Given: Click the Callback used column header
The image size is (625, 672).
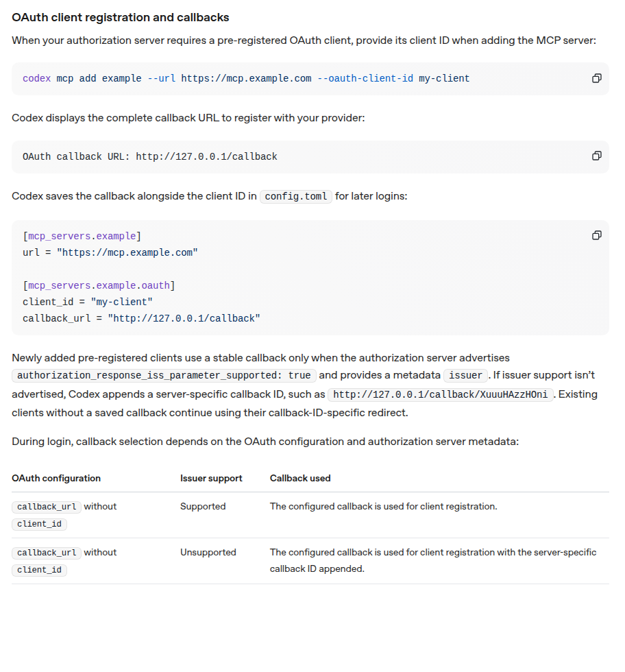Looking at the screenshot, I should [x=300, y=479].
